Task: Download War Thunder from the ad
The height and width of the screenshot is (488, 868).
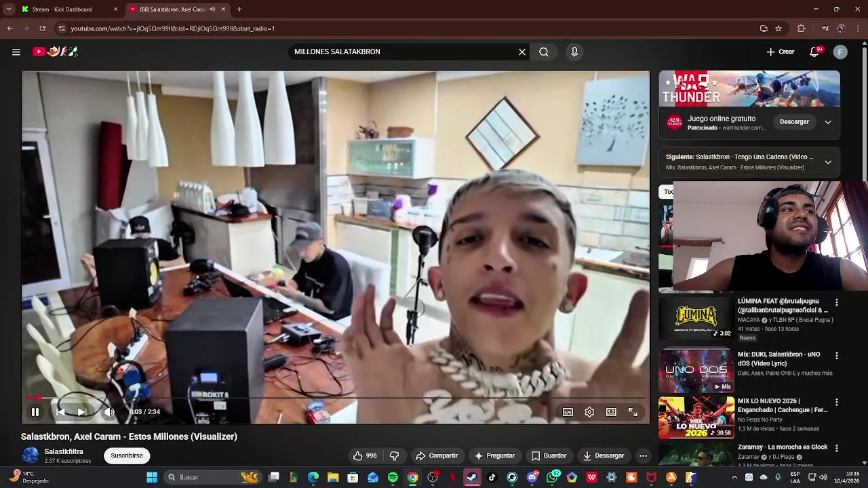Action: (x=794, y=122)
